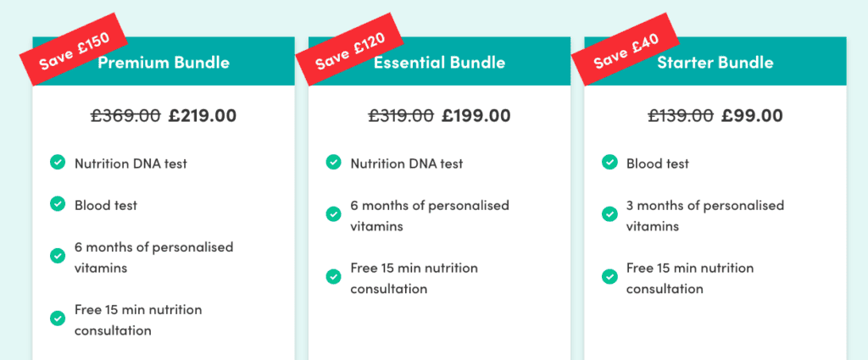
Task: Select the Starter Bundle header
Action: click(x=715, y=62)
